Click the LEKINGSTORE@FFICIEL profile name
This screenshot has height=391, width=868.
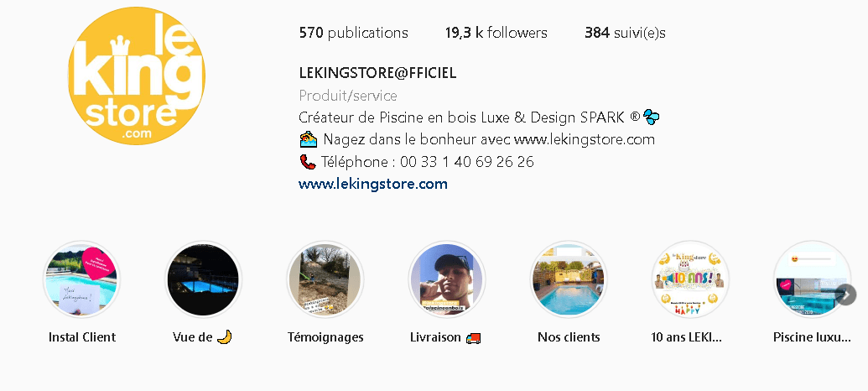point(377,73)
